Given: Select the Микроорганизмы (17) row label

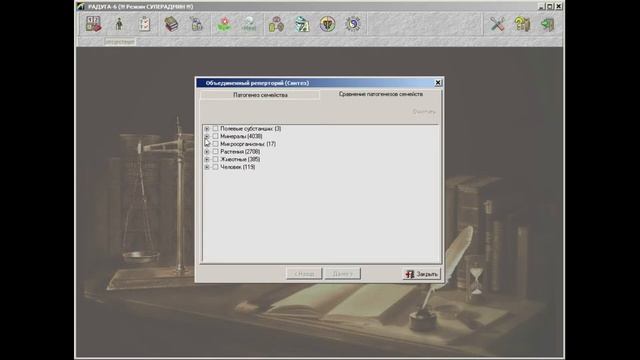Looking at the screenshot, I should click(248, 144).
